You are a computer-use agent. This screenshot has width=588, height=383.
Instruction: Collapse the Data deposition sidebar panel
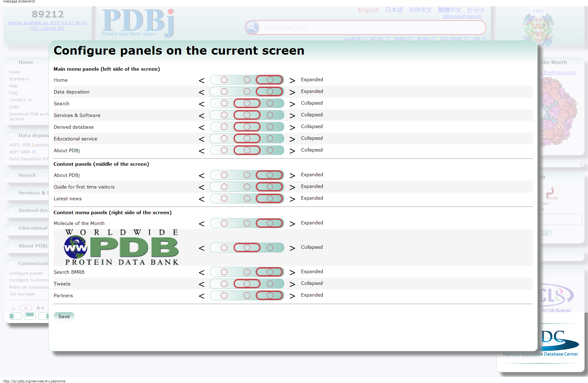click(12, 135)
